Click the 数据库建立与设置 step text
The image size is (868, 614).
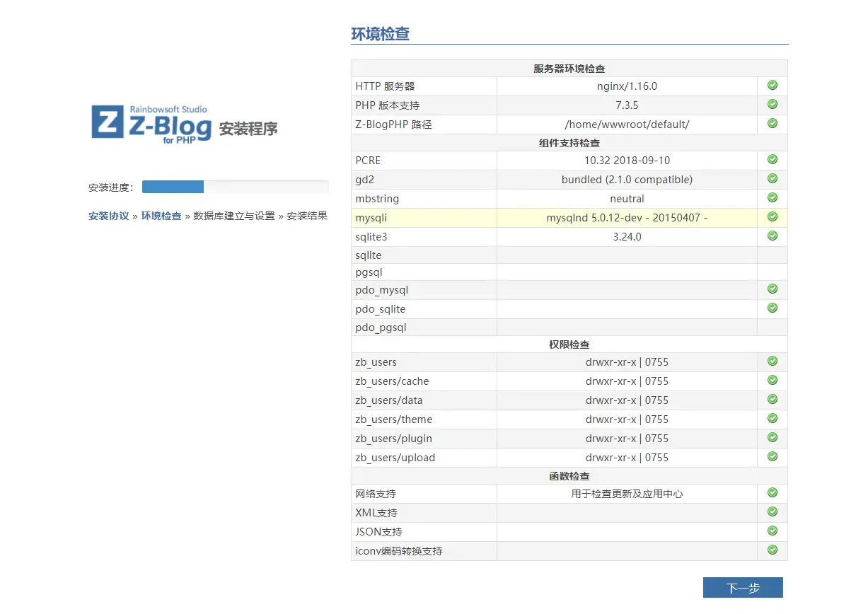234,216
